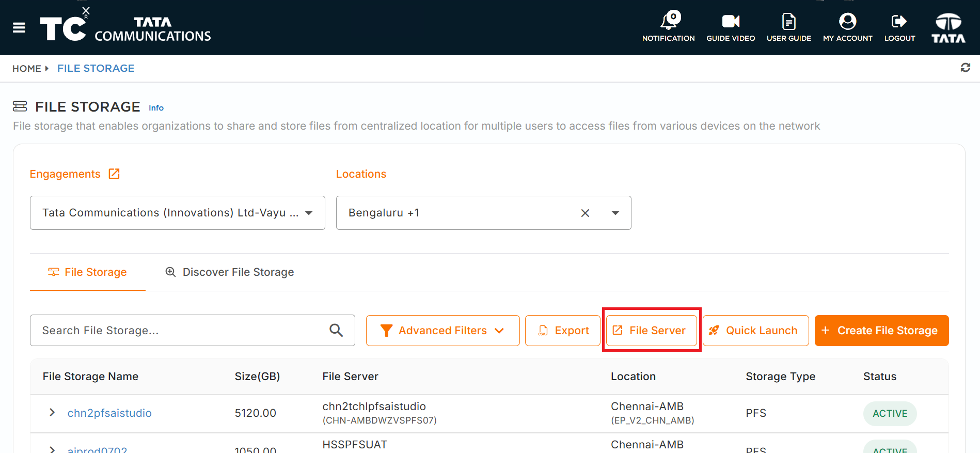Expand the aiprod0702 row
The width and height of the screenshot is (980, 453).
[x=52, y=449]
